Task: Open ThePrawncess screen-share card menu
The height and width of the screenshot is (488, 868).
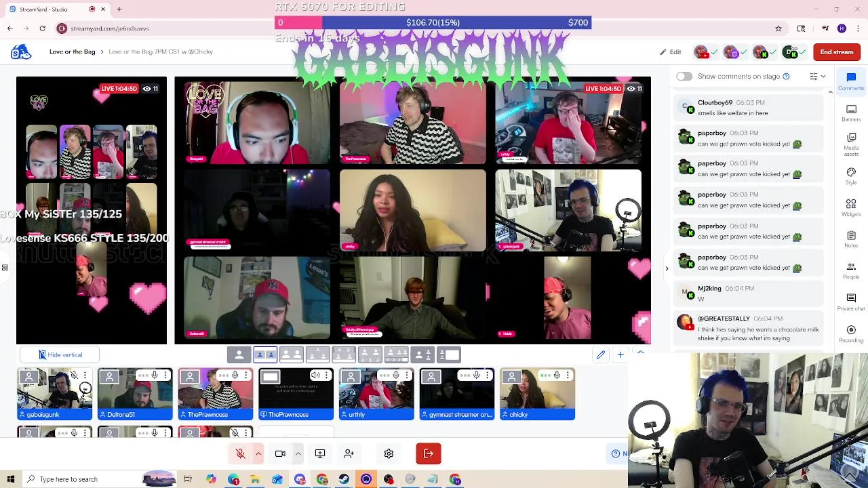Action: [327, 375]
